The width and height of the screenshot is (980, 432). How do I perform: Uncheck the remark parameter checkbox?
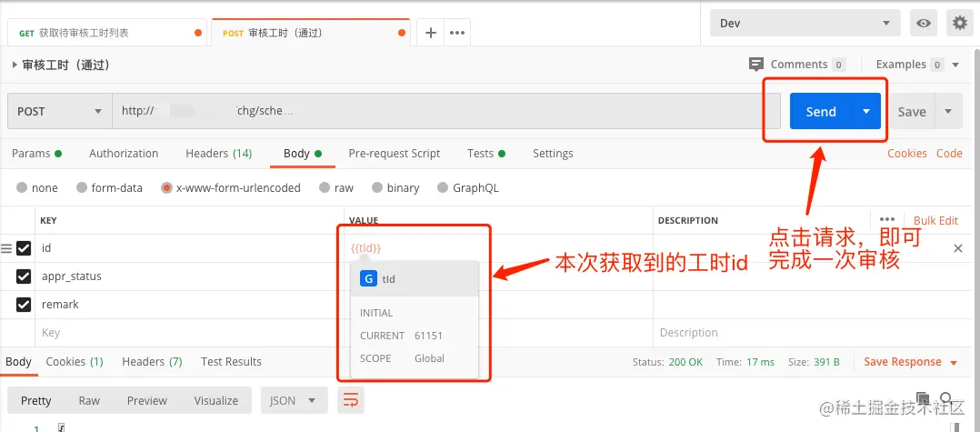pos(24,305)
